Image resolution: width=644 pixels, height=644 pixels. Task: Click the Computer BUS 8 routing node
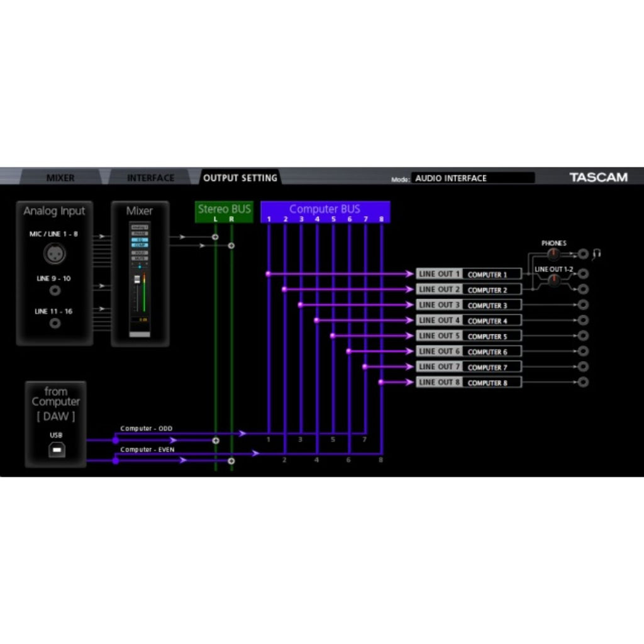pos(381,382)
